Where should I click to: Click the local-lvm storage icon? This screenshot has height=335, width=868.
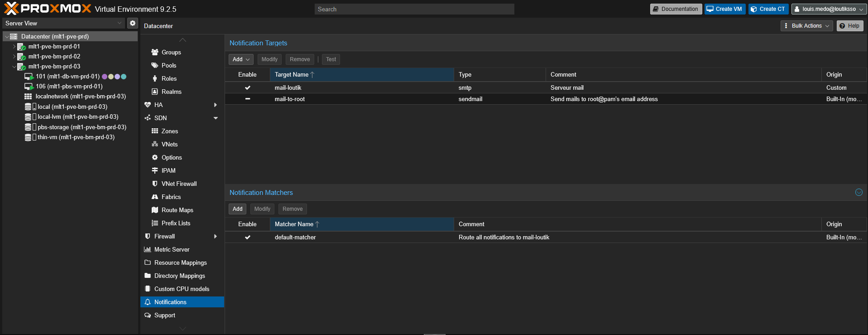coord(28,117)
